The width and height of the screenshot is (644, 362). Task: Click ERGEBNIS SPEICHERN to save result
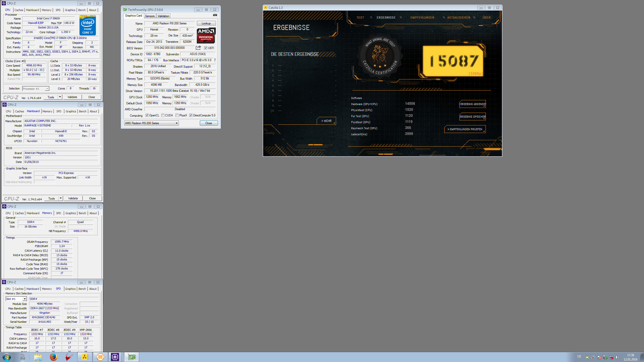pos(472,117)
